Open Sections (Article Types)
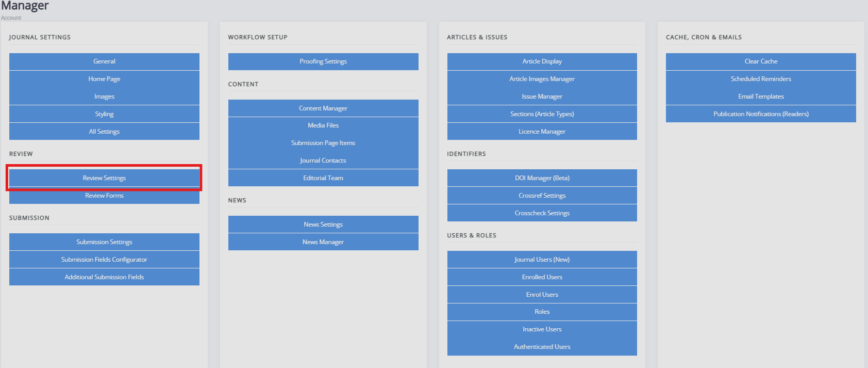868x368 pixels. pos(542,114)
